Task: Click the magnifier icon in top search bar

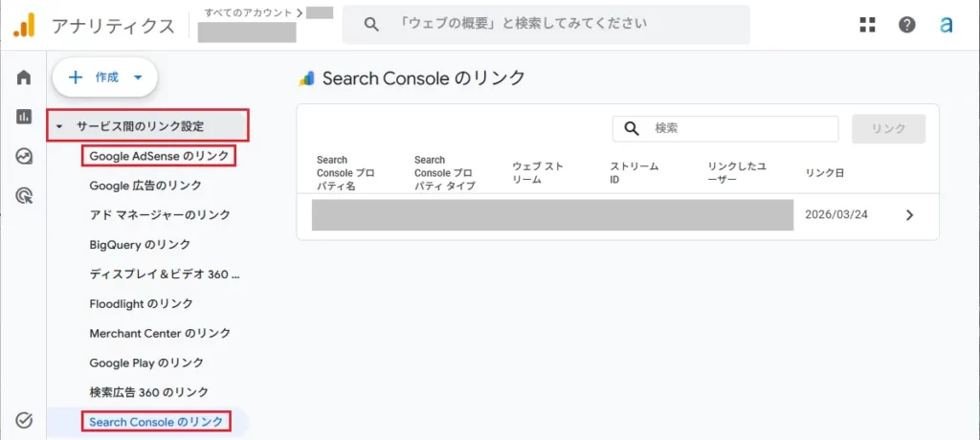Action: (x=371, y=25)
